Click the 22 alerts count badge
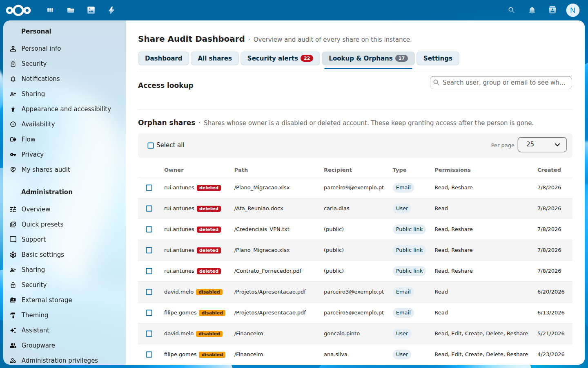This screenshot has height=368, width=588. tap(307, 58)
